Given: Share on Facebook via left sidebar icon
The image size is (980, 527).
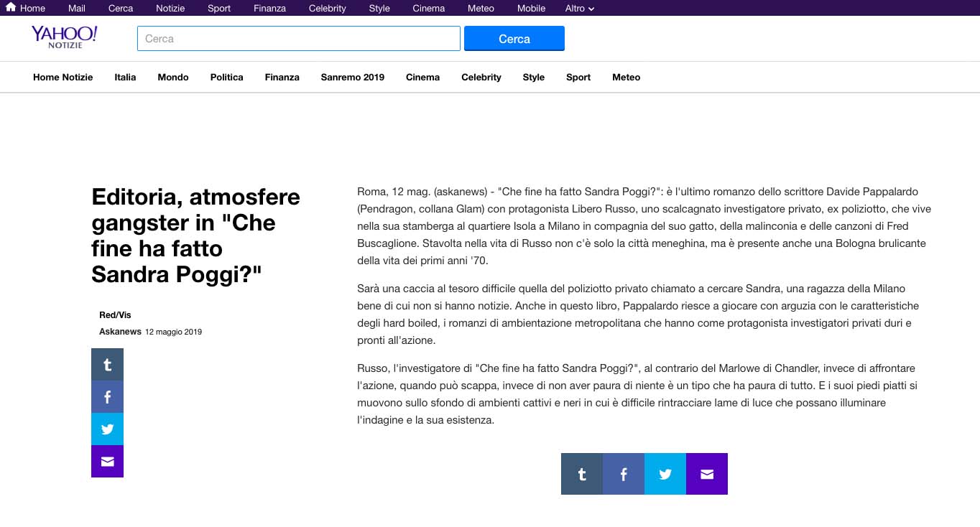Looking at the screenshot, I should (107, 396).
